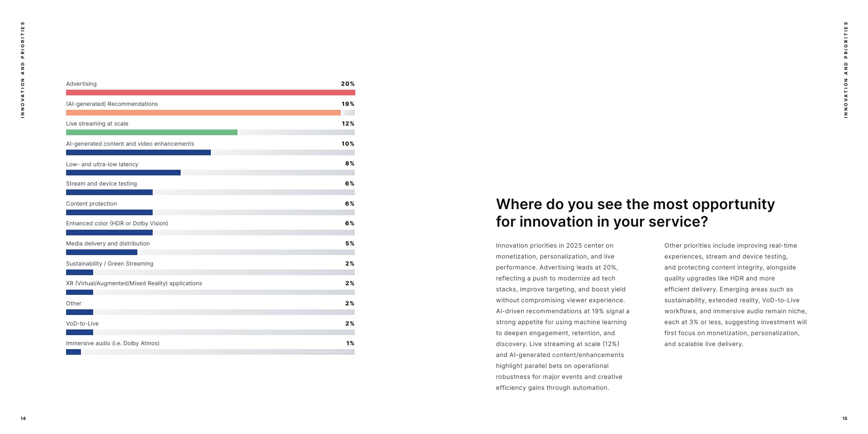The width and height of the screenshot is (868, 434).
Task: Click the Media delivery and distribution bar
Action: pos(101,252)
